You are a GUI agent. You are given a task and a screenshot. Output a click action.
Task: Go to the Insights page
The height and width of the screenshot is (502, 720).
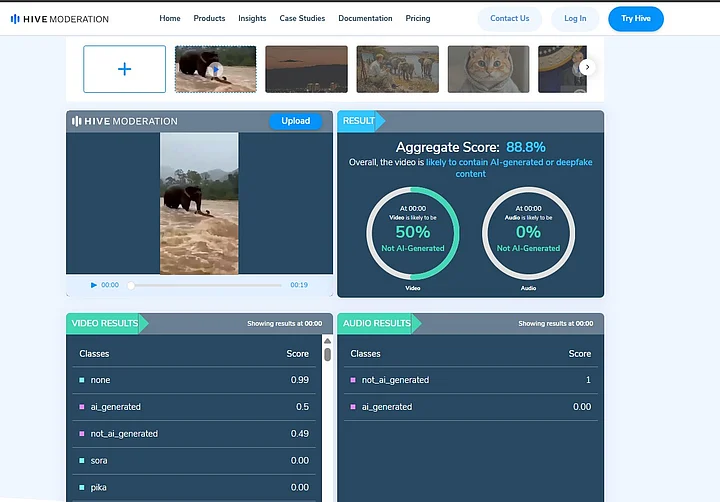(252, 18)
